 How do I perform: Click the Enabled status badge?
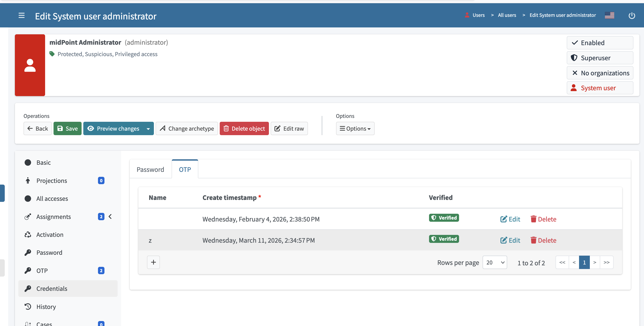click(600, 43)
